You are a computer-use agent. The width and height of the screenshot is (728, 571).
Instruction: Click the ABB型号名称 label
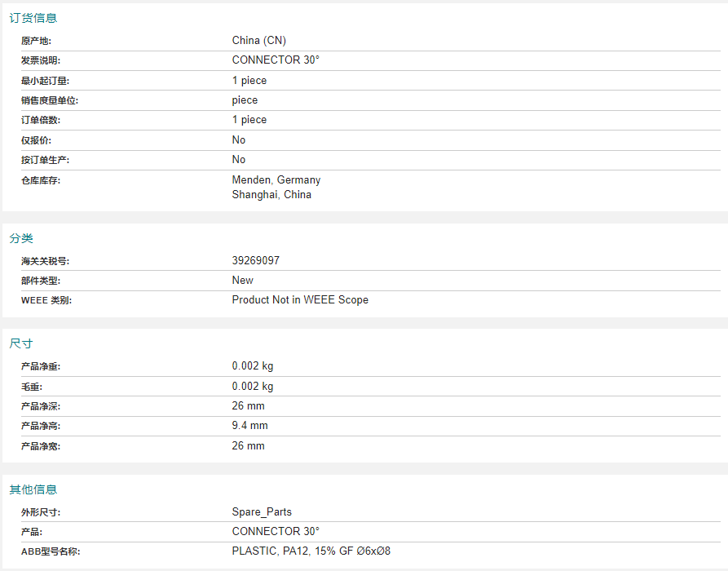coord(51,551)
